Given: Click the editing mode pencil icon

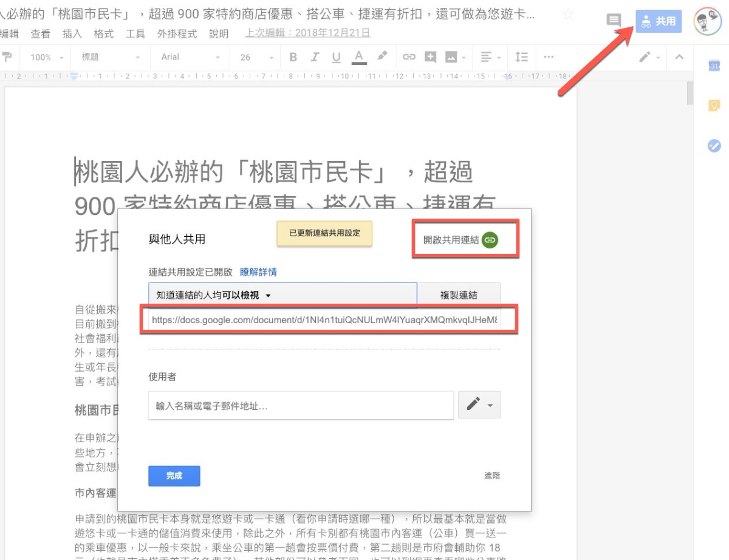Looking at the screenshot, I should tap(645, 57).
